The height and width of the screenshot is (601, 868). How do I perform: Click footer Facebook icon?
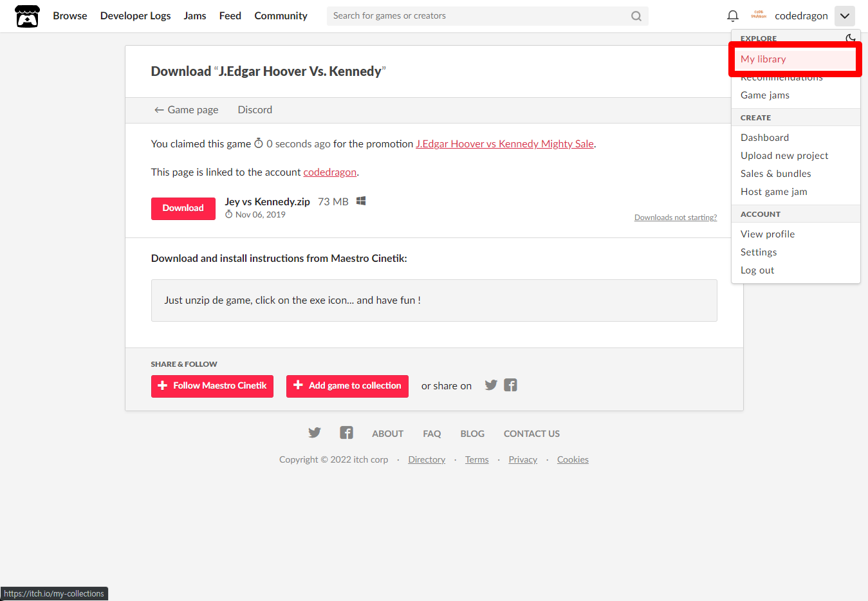(x=347, y=432)
